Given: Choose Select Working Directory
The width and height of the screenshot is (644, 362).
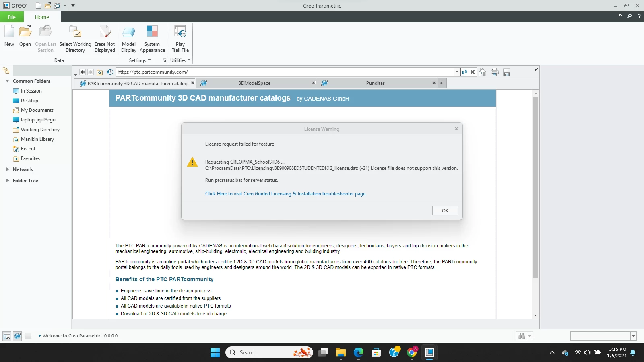Looking at the screenshot, I should click(x=75, y=39).
